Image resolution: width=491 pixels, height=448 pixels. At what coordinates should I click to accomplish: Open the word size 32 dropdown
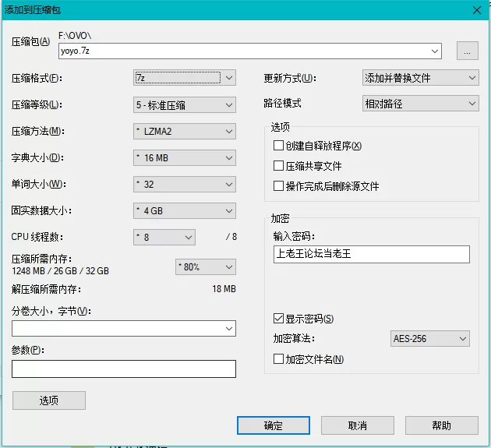(185, 185)
